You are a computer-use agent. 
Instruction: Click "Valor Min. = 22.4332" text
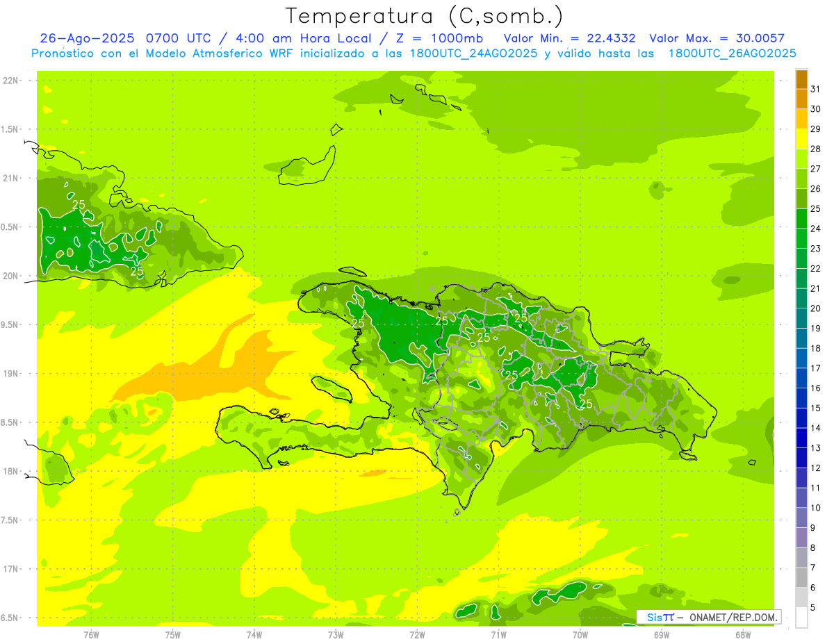(x=570, y=38)
